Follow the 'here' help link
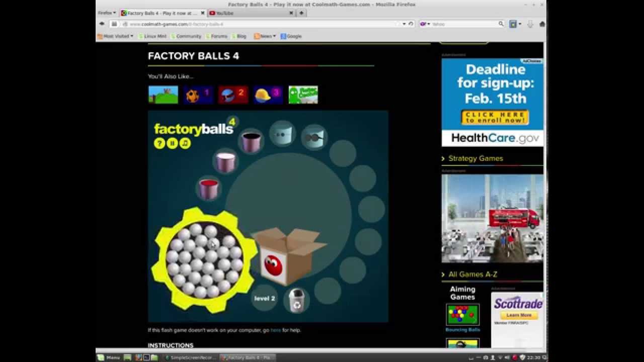 point(276,330)
